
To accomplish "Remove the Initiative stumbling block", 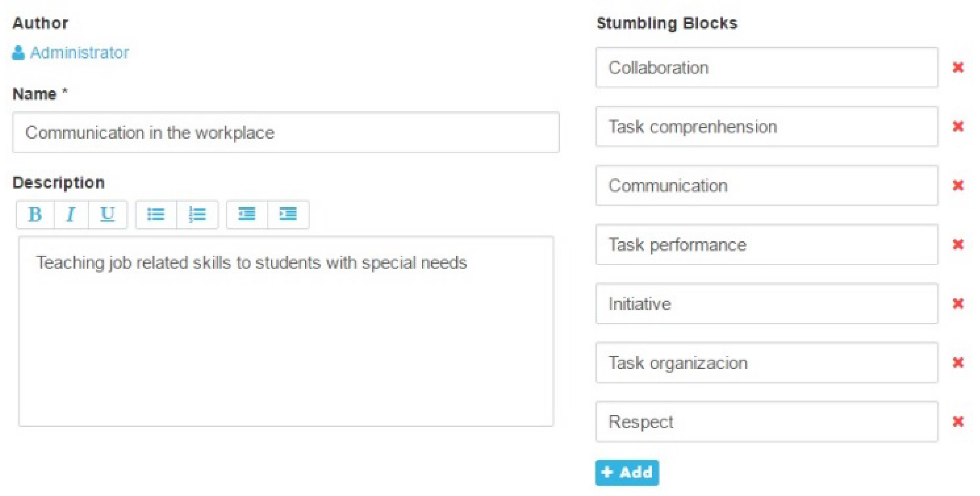I will point(958,304).
